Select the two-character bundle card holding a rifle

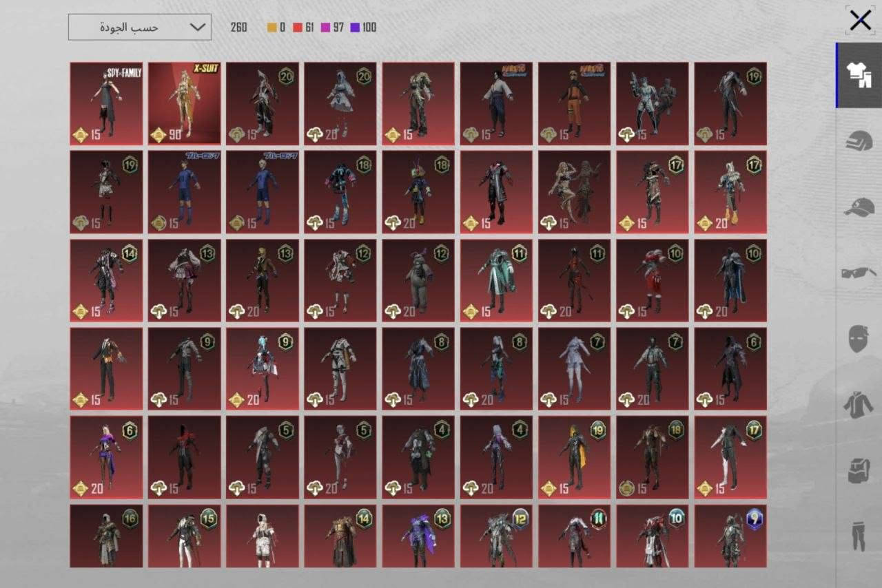point(653,103)
